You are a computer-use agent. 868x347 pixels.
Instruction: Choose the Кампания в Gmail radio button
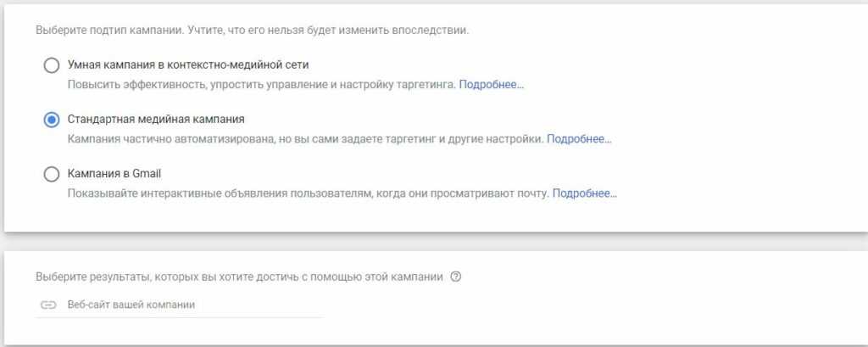tap(51, 174)
